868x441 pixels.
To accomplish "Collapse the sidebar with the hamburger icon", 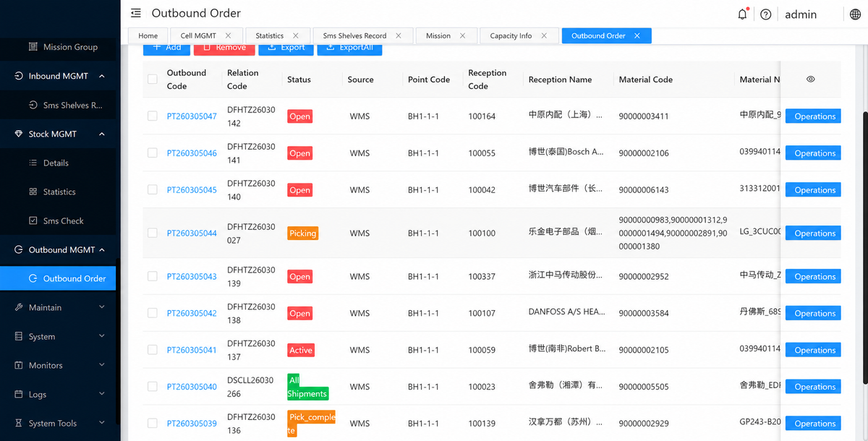I will 136,14.
